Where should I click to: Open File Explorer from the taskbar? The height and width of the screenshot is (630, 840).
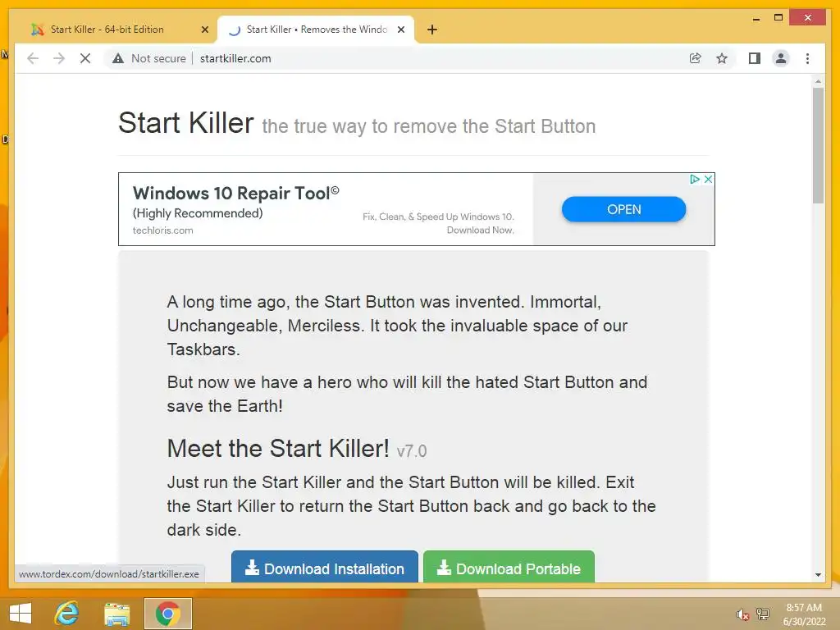pos(116,614)
